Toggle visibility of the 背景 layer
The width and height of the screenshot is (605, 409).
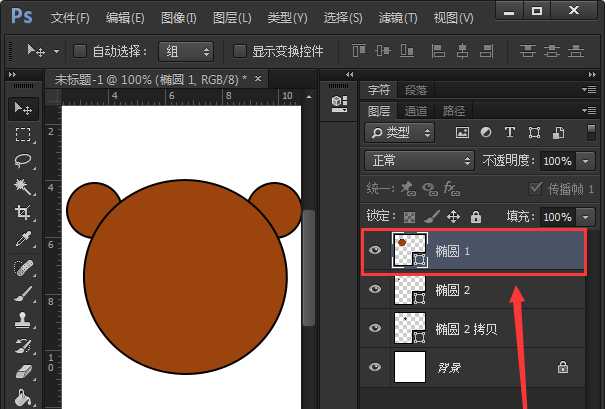pyautogui.click(x=375, y=367)
